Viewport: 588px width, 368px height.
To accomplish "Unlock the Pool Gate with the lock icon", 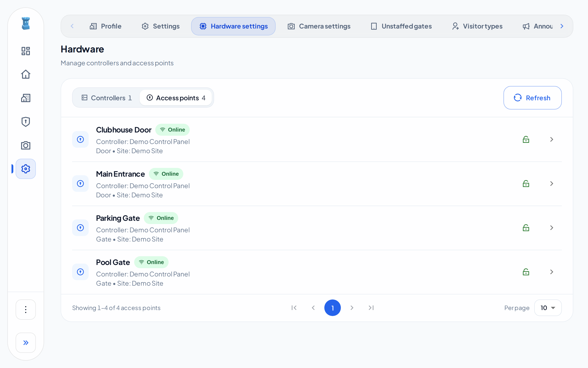I will tap(526, 272).
